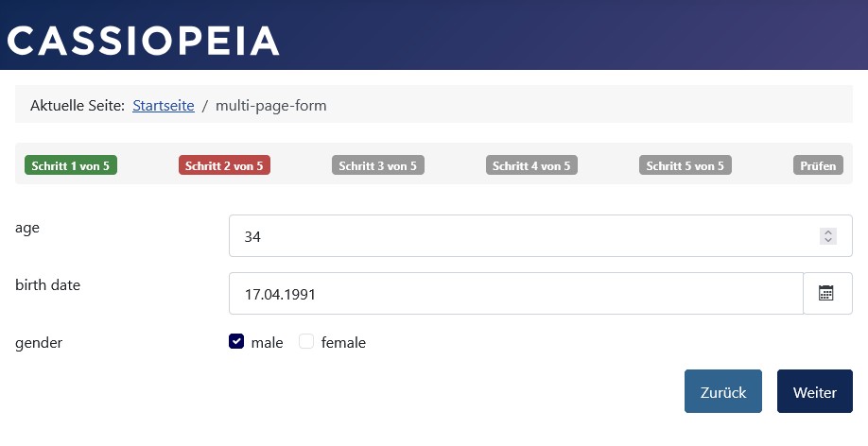Select the Schritt 2 von 5 badge
This screenshot has height=446, width=868.
point(224,165)
